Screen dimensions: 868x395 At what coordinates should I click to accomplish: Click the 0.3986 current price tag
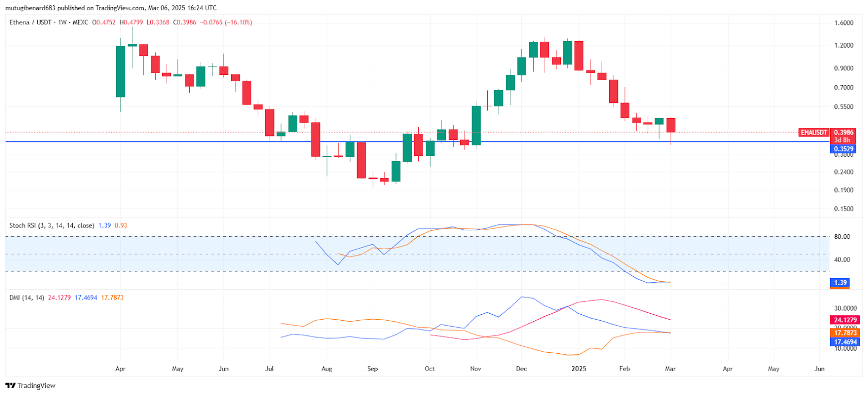coord(844,132)
